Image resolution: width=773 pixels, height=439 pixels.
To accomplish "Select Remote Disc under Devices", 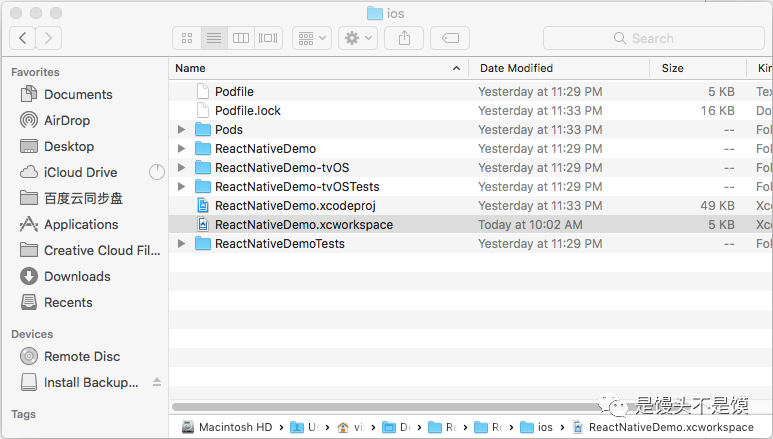I will [x=70, y=356].
